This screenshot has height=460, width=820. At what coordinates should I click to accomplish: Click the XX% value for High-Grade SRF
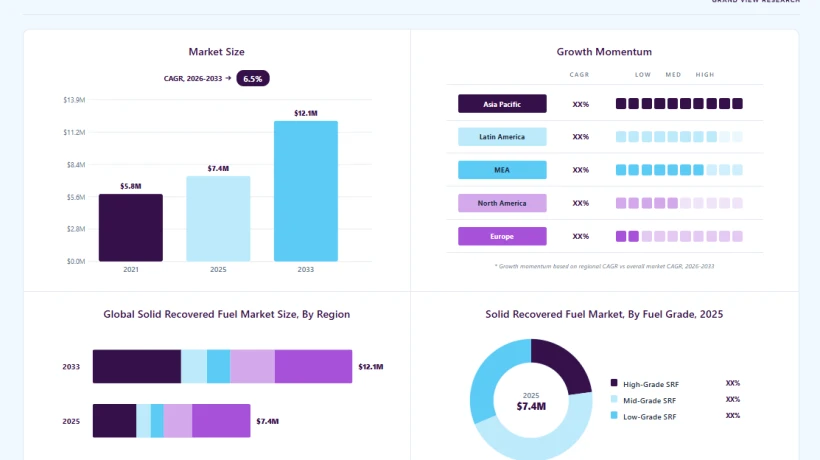733,383
